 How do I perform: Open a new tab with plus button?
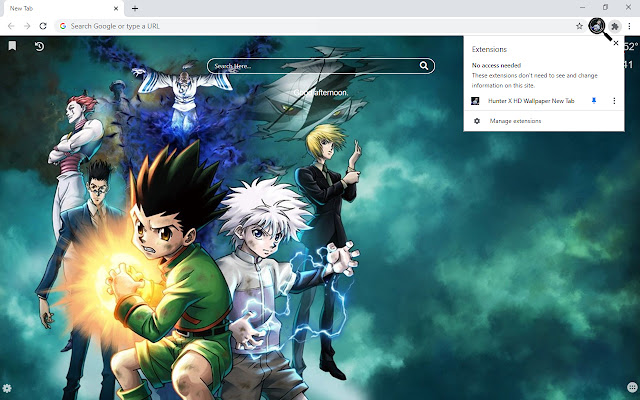click(x=135, y=8)
